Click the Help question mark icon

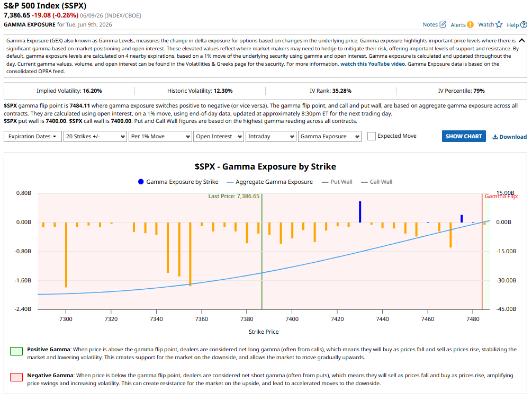[x=524, y=25]
